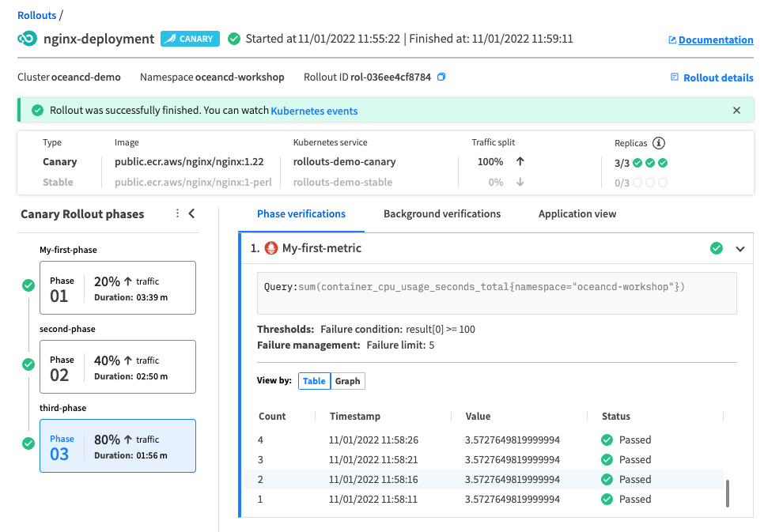This screenshot has height=532, width=764.
Task: Click the canary image public.ecr.aws/nginx/nginx:1.22
Action: (x=189, y=162)
